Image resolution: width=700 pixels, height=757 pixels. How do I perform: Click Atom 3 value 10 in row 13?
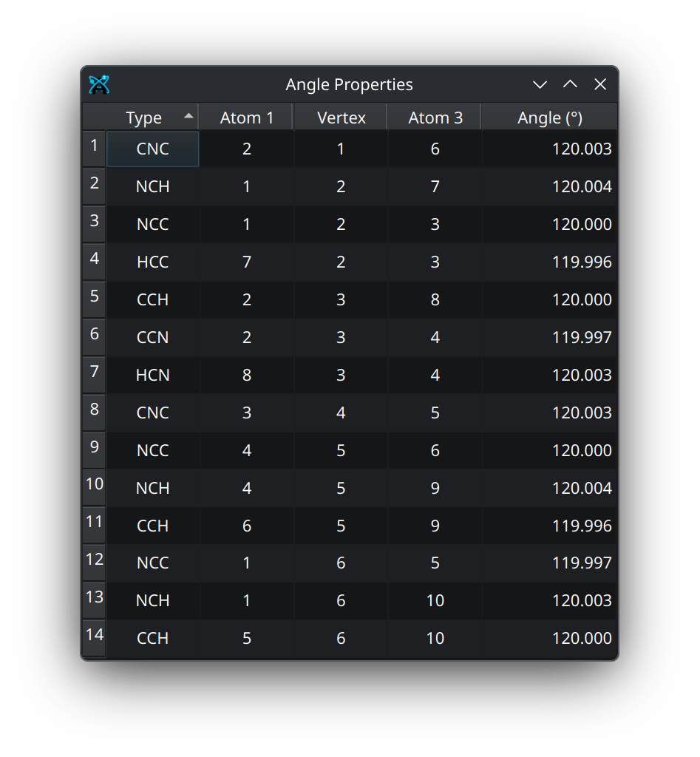click(435, 601)
